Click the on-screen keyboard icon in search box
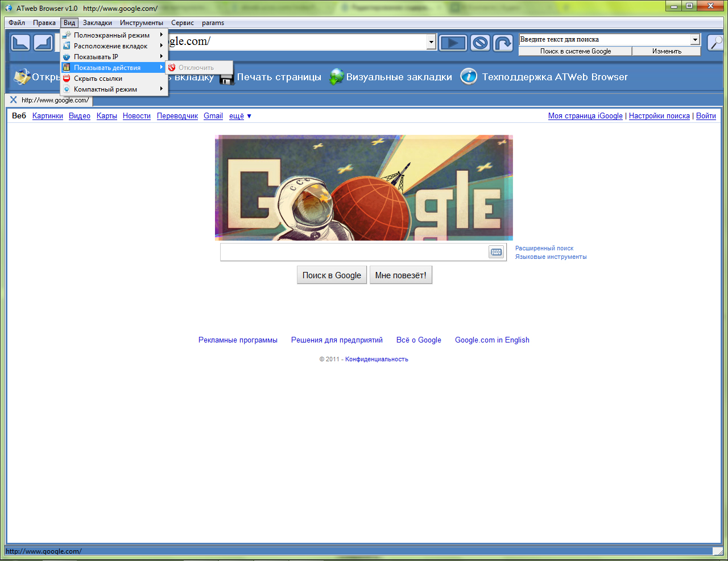 pyautogui.click(x=497, y=252)
